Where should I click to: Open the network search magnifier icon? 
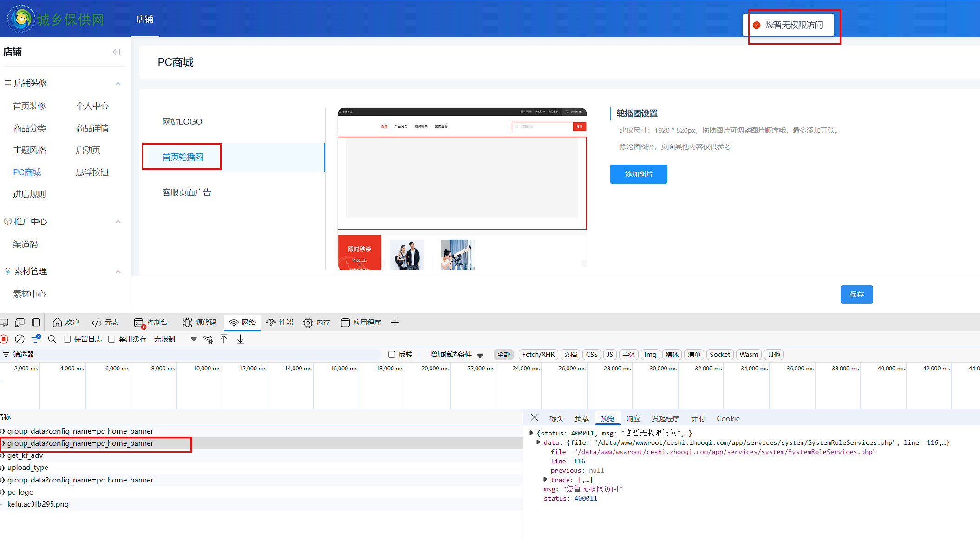click(52, 339)
